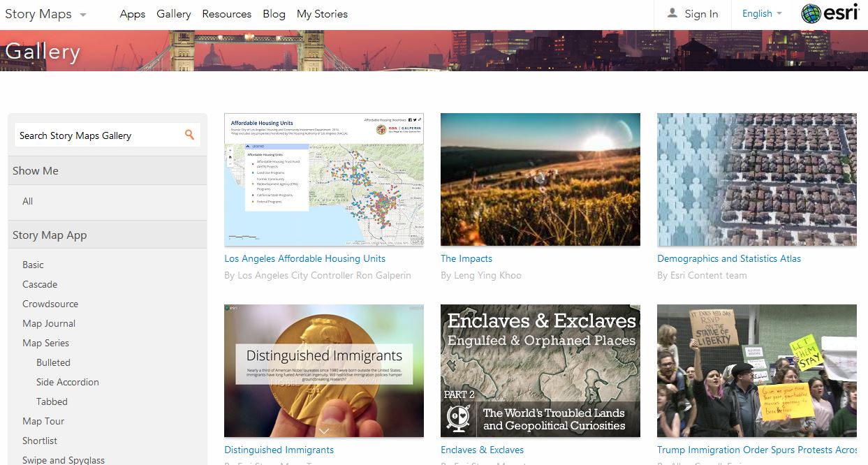Go to Resources in top navigation
The width and height of the screenshot is (868, 465).
pyautogui.click(x=227, y=14)
